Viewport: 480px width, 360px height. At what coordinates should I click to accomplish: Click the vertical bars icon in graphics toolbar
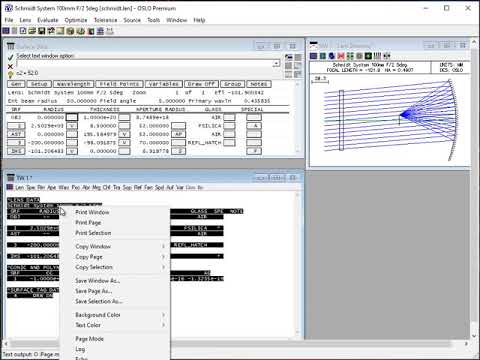(377, 56)
